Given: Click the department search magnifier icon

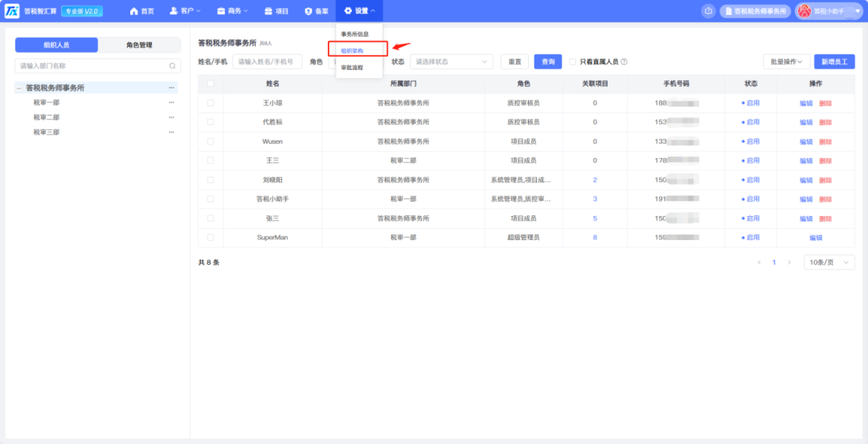Looking at the screenshot, I should click(x=172, y=66).
